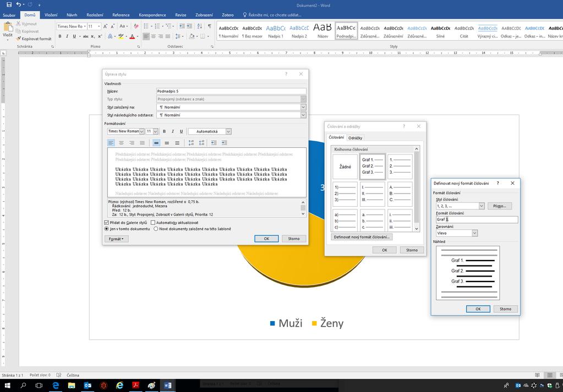Decrease indent in Úprava stylu dialog
The width and height of the screenshot is (563, 392).
214,143
